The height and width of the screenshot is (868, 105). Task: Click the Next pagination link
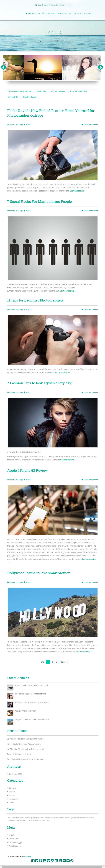coord(63,662)
